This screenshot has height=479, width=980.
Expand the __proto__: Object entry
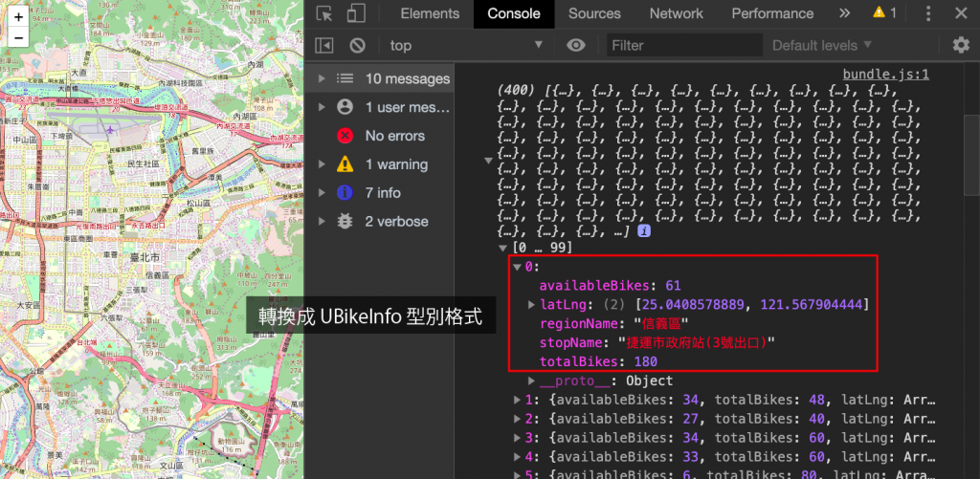[x=531, y=381]
